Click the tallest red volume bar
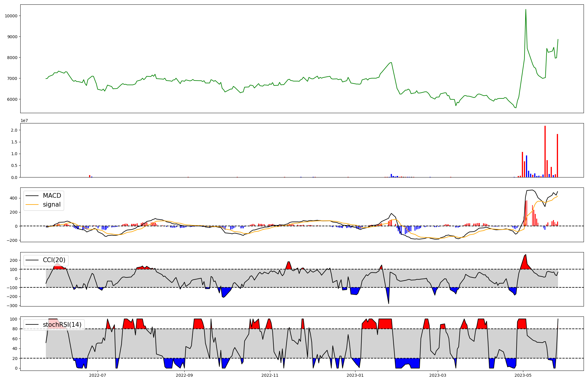Image resolution: width=588 pixels, height=382 pixels. point(545,151)
